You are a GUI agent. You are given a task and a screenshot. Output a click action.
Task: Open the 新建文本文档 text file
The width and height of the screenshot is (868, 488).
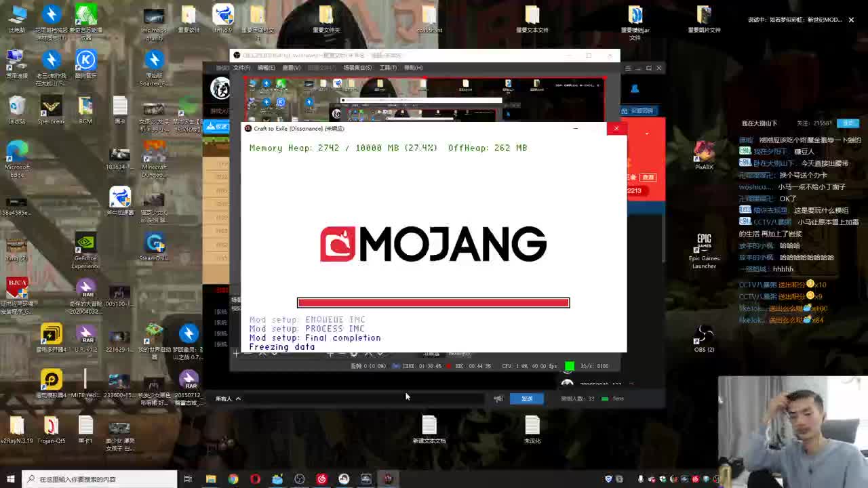[429, 430]
